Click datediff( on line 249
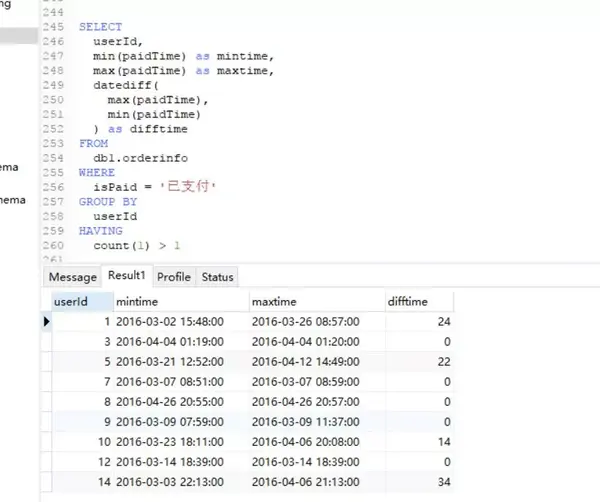This screenshot has width=600, height=502. click(x=126, y=85)
